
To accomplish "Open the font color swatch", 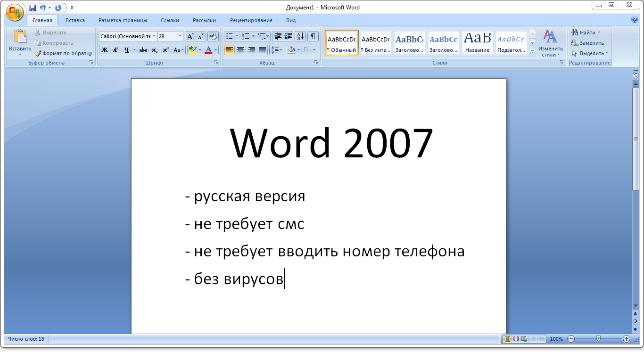I will [209, 50].
